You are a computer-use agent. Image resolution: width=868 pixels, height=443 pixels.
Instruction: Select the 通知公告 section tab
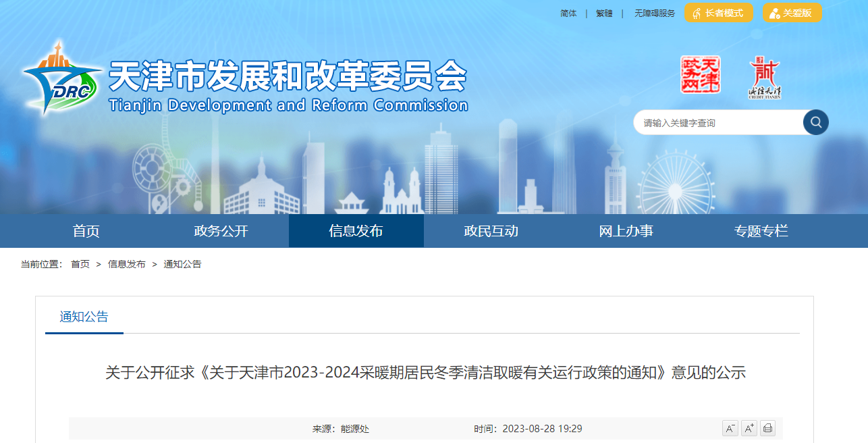tap(84, 317)
